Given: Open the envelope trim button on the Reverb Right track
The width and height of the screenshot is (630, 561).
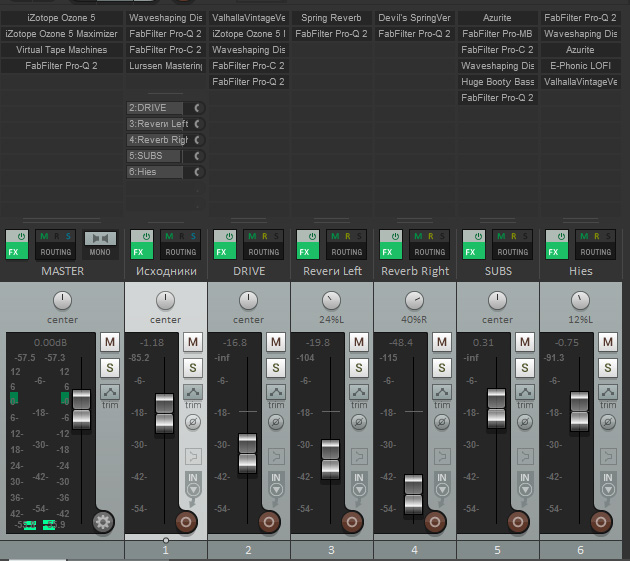Looking at the screenshot, I should [x=442, y=392].
